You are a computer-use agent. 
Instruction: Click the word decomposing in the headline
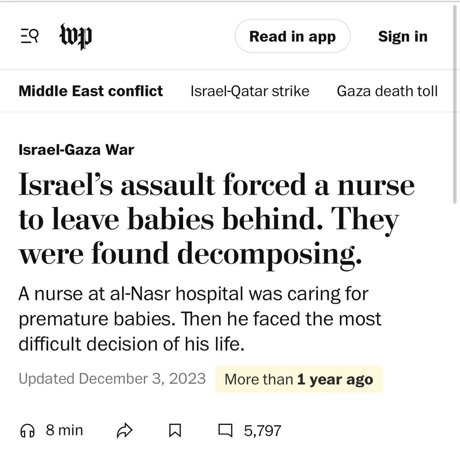270,254
